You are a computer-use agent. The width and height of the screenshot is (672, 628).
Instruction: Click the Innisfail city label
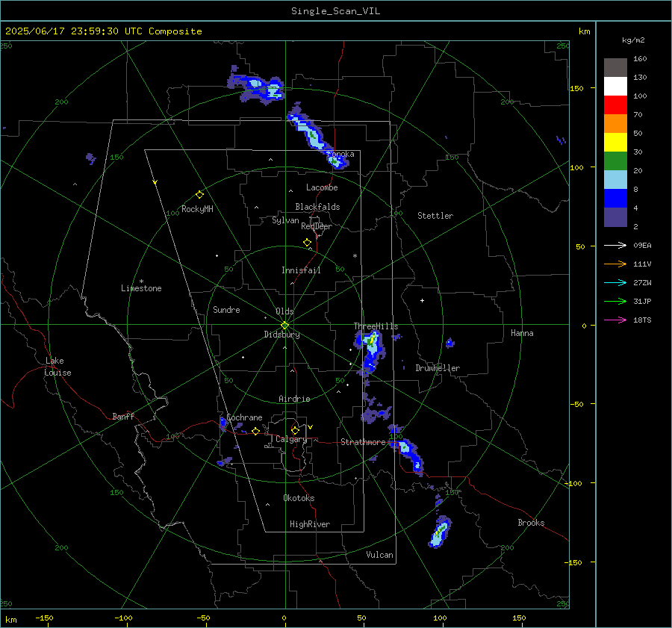301,270
